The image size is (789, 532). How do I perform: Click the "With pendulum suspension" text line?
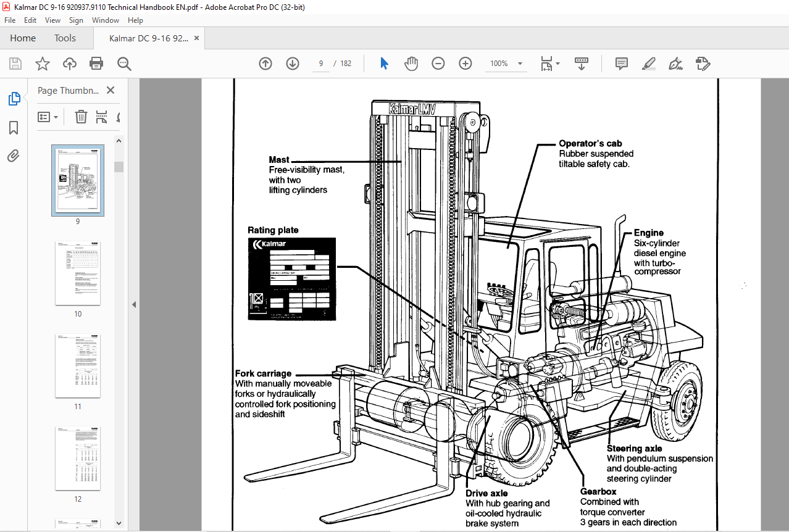click(660, 459)
